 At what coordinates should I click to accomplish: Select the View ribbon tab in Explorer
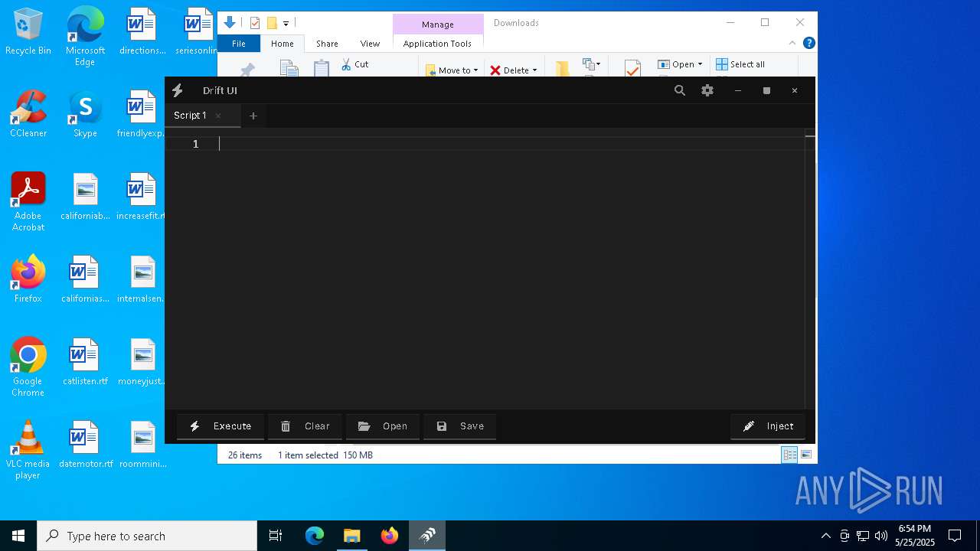pyautogui.click(x=370, y=44)
